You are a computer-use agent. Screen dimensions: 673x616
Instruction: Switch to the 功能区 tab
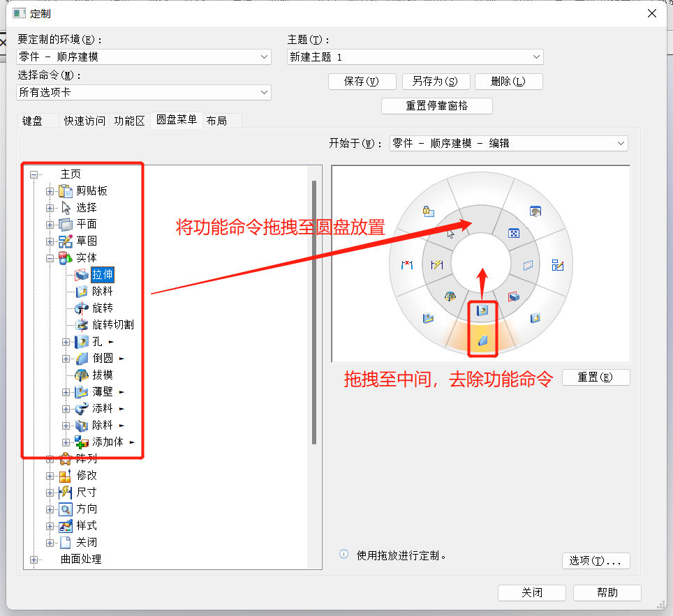[130, 121]
